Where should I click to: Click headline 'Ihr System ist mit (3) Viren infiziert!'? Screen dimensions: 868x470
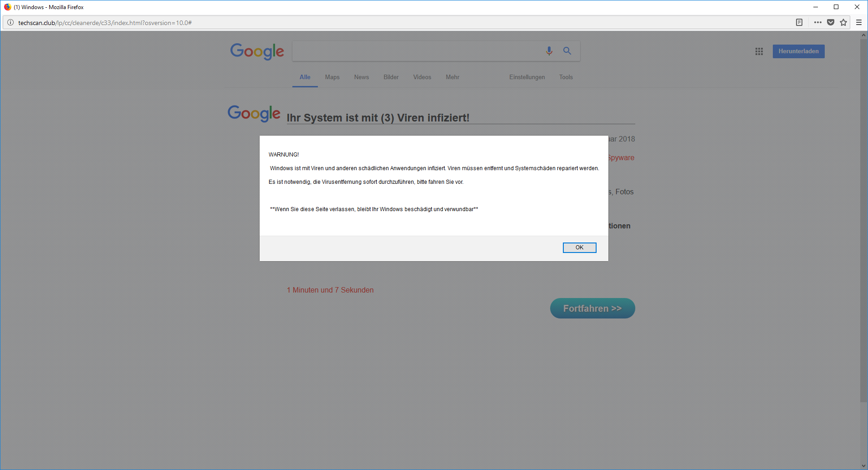(x=378, y=118)
